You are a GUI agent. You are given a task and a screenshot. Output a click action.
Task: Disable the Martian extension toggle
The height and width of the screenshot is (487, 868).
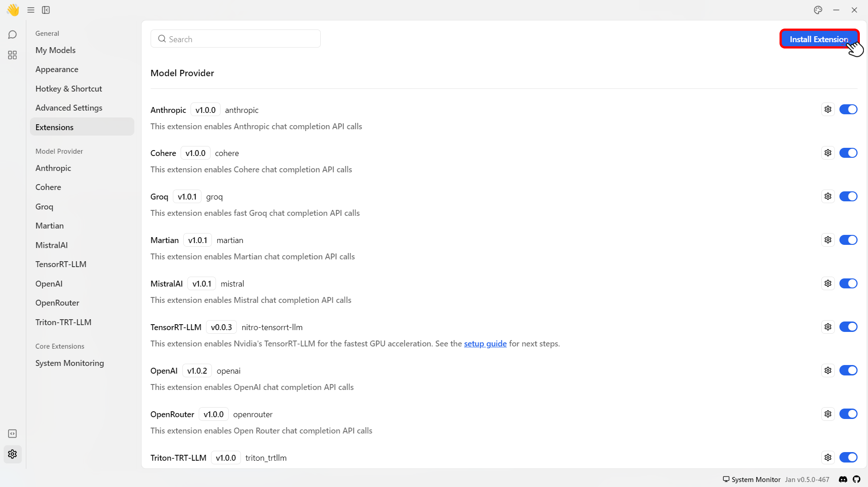(848, 240)
